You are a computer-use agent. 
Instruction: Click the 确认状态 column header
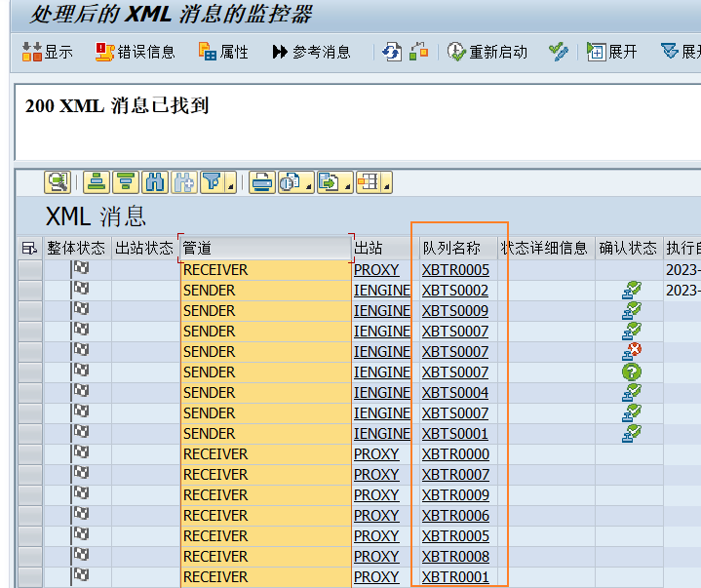pyautogui.click(x=629, y=248)
